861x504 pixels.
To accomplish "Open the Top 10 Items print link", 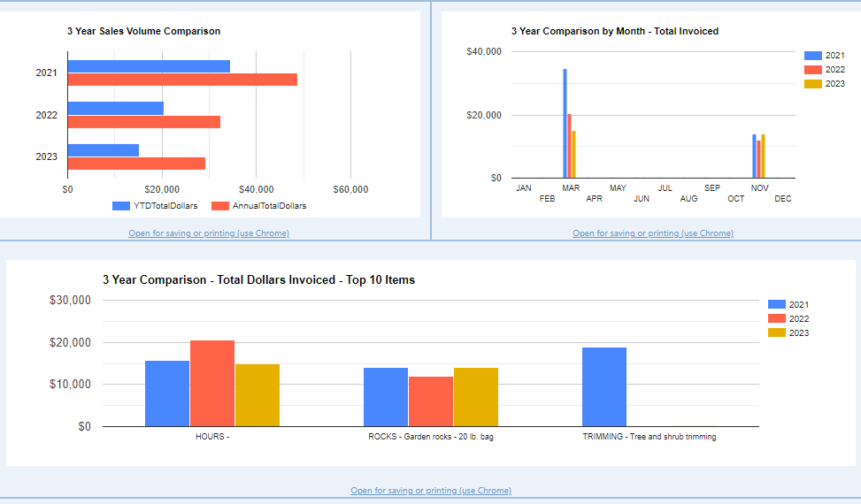I will tap(430, 491).
